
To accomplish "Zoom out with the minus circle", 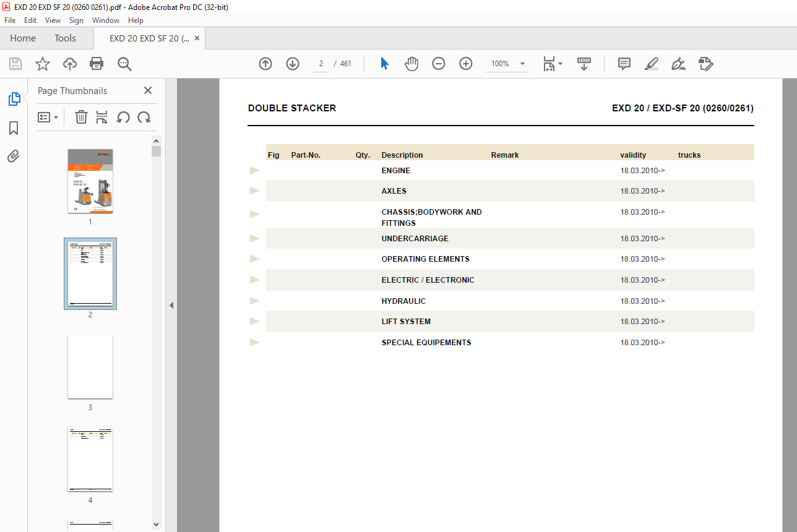I will point(439,64).
